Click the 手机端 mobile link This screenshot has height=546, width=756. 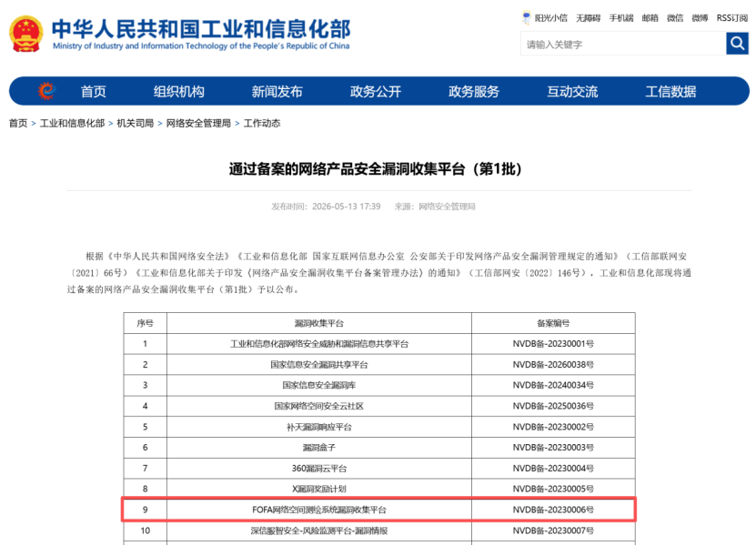pos(621,18)
